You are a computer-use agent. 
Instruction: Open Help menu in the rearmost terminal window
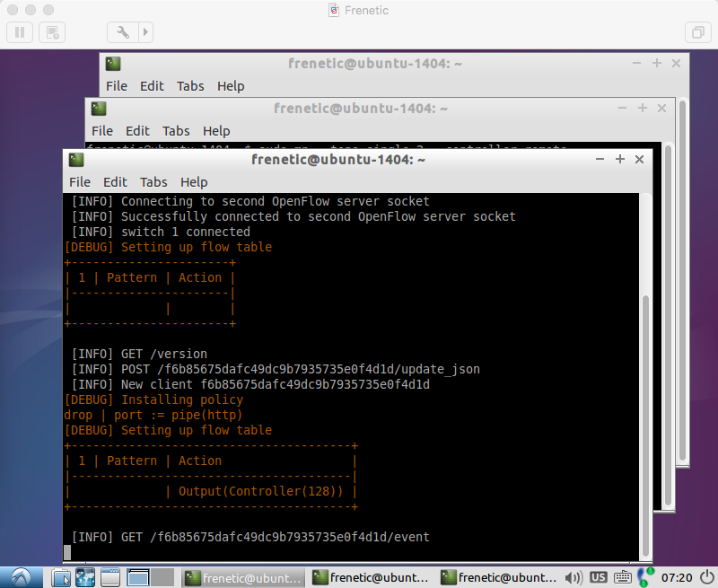231,86
